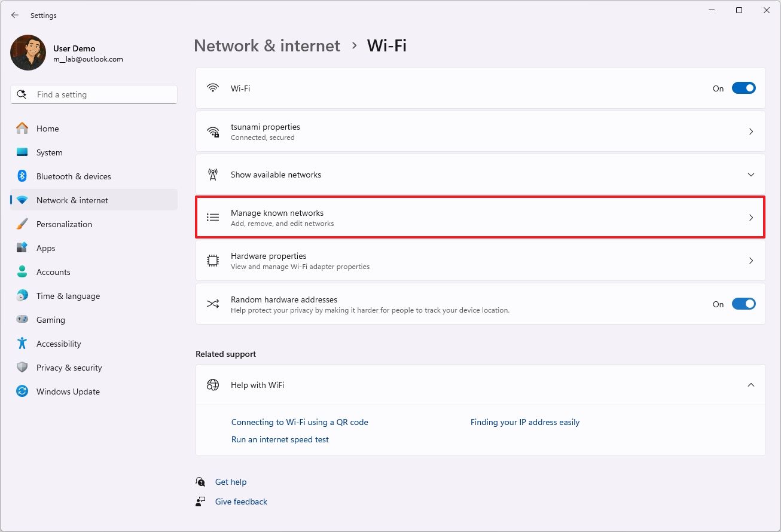Open the Windows Update icon

tap(23, 392)
